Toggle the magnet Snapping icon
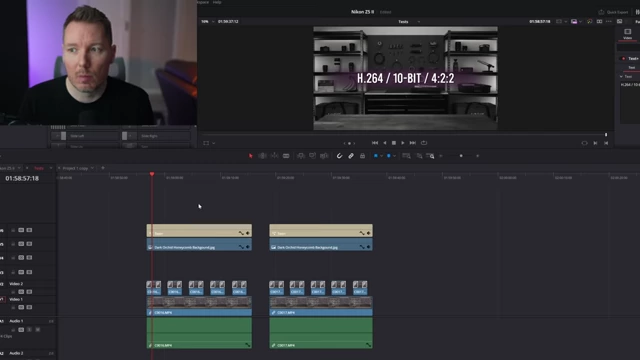640x360 pixels. [x=339, y=156]
